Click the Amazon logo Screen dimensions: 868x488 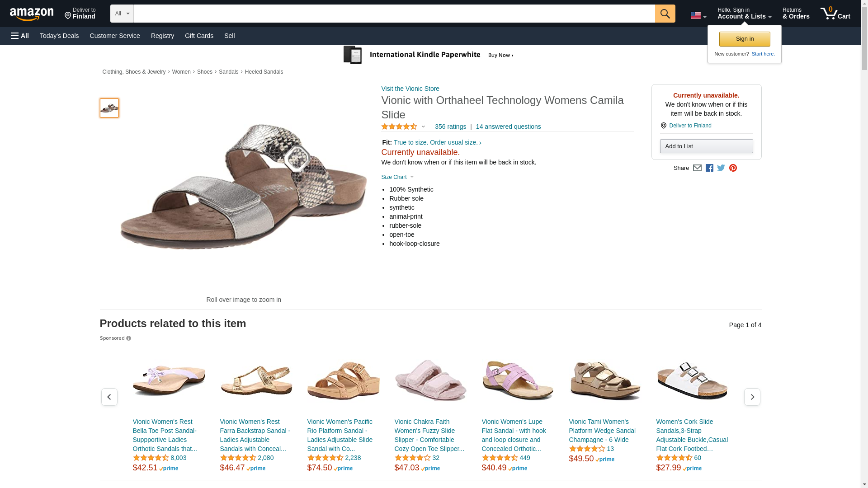(32, 14)
